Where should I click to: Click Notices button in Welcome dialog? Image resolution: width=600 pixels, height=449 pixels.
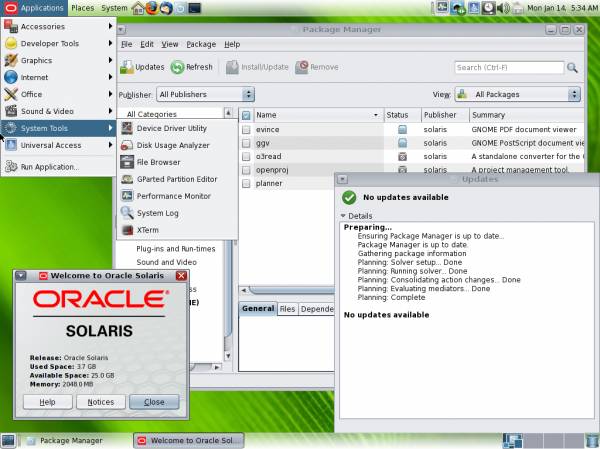101,402
